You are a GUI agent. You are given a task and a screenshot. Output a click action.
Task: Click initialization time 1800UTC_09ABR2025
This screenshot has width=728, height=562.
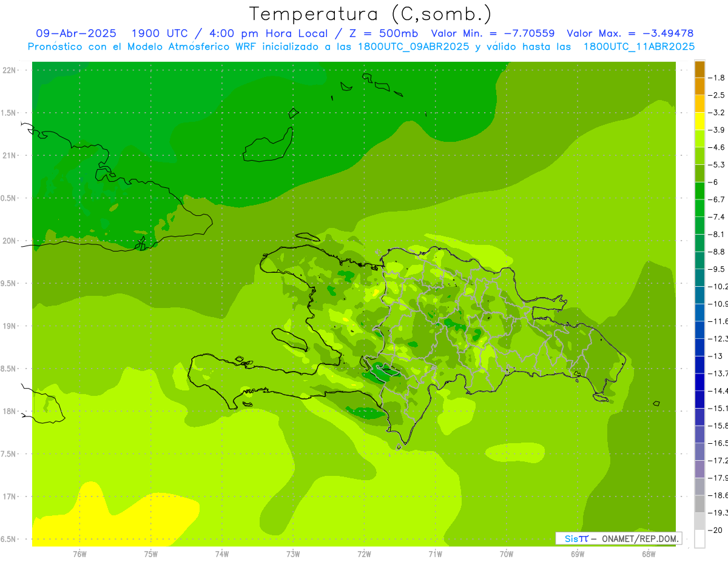(x=414, y=47)
